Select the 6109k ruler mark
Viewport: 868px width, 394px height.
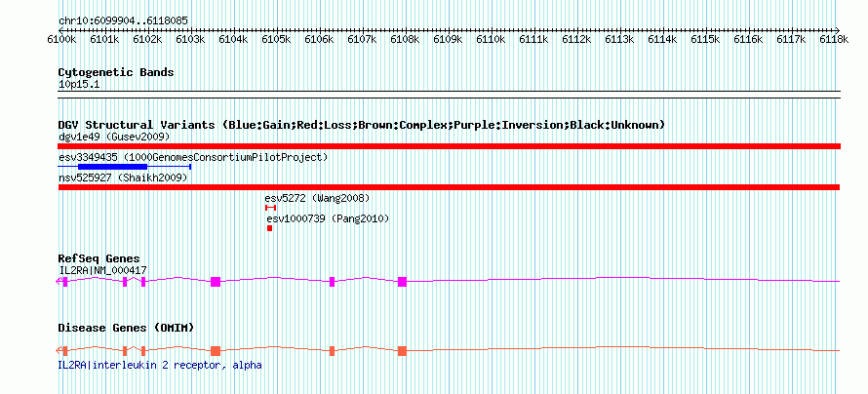[447, 39]
